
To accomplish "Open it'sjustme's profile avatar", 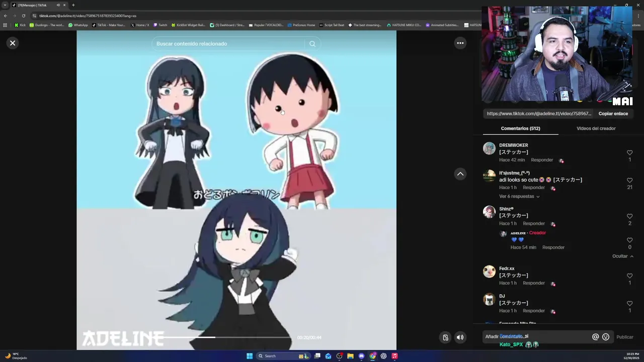I will (489, 176).
